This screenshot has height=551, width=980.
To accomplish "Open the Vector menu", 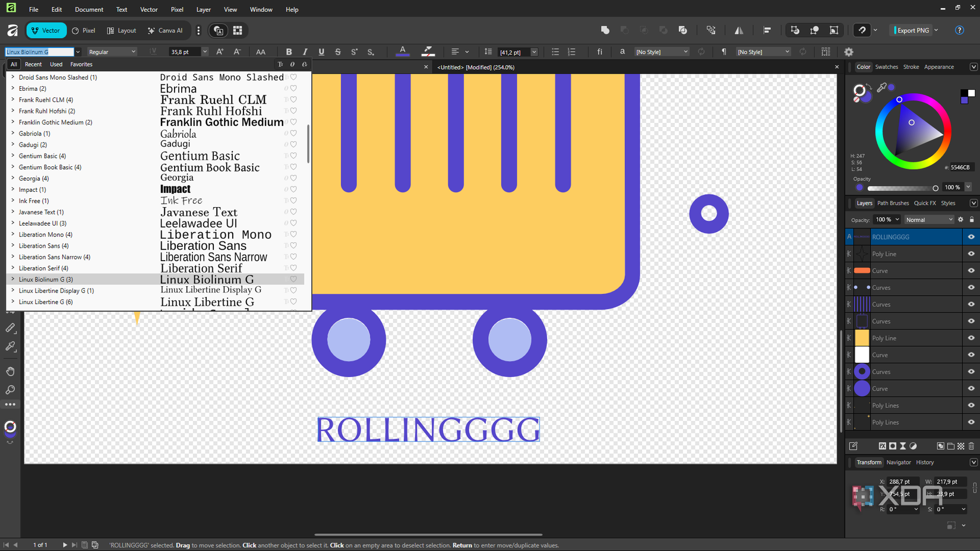I will point(148,9).
